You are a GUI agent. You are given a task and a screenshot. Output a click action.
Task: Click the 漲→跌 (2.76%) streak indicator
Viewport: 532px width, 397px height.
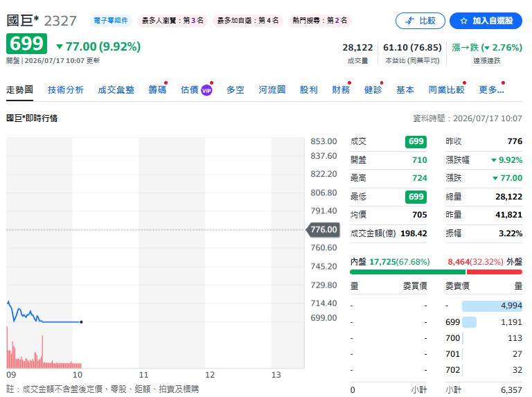487,48
